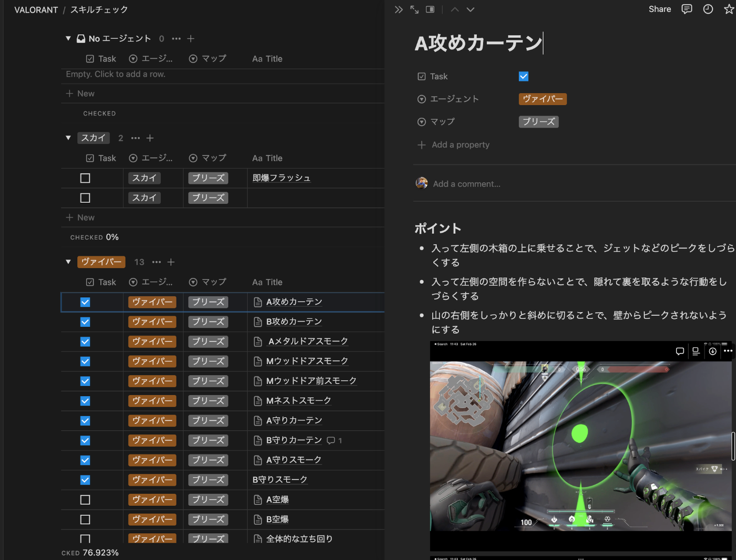Click page icon of Aメタルドアスモーク row
This screenshot has height=560, width=736.
tap(258, 342)
